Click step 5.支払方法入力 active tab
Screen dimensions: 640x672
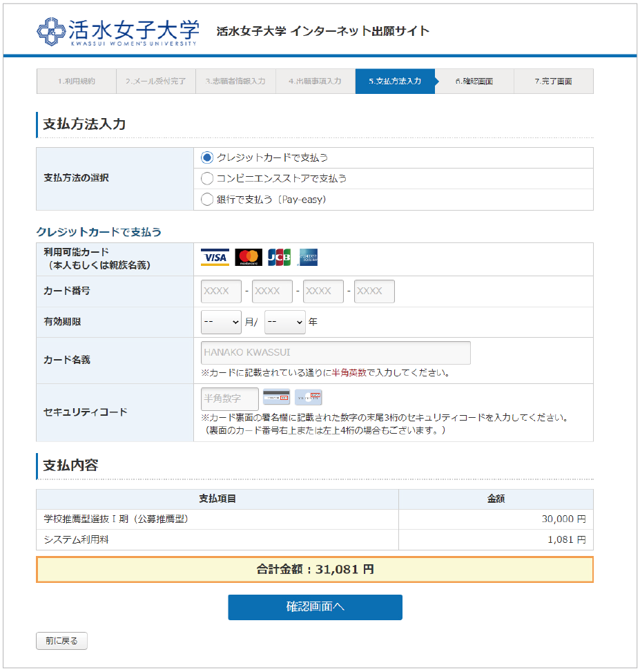click(x=395, y=81)
